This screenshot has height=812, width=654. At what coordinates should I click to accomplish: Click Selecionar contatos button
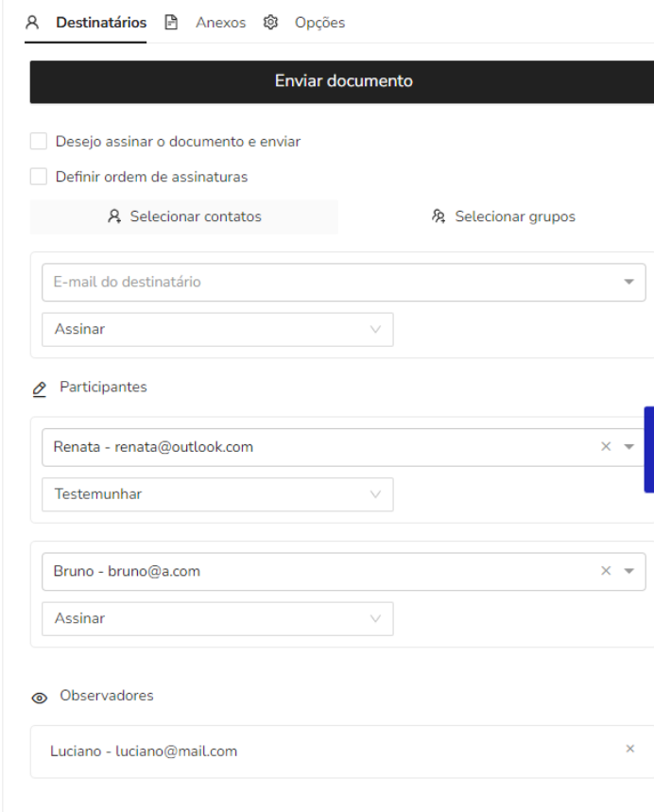point(184,216)
